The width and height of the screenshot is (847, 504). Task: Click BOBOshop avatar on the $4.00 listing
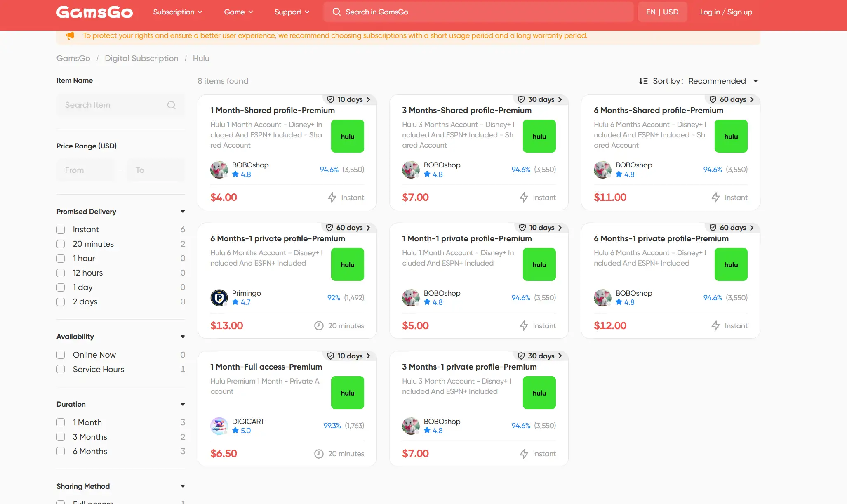click(219, 170)
